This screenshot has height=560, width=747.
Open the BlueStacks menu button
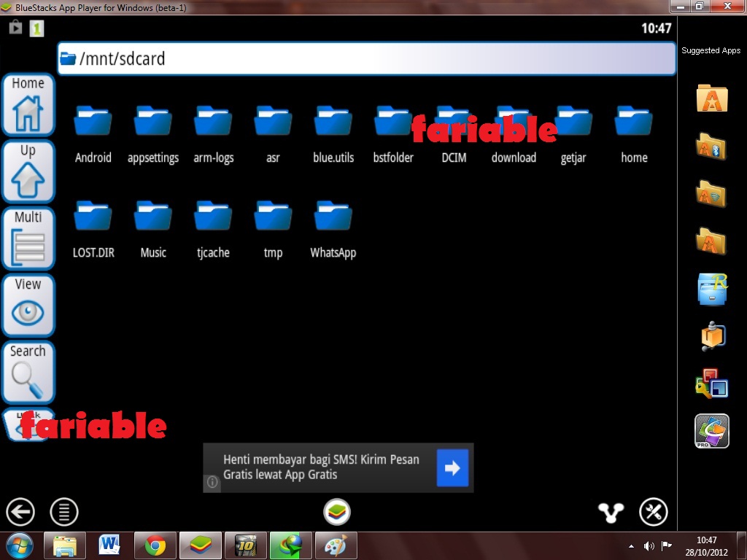[x=64, y=512]
